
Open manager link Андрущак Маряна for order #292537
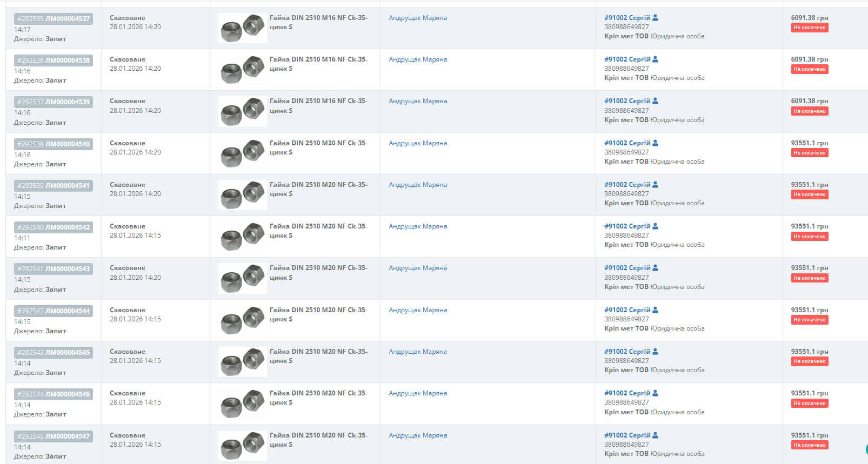418,101
